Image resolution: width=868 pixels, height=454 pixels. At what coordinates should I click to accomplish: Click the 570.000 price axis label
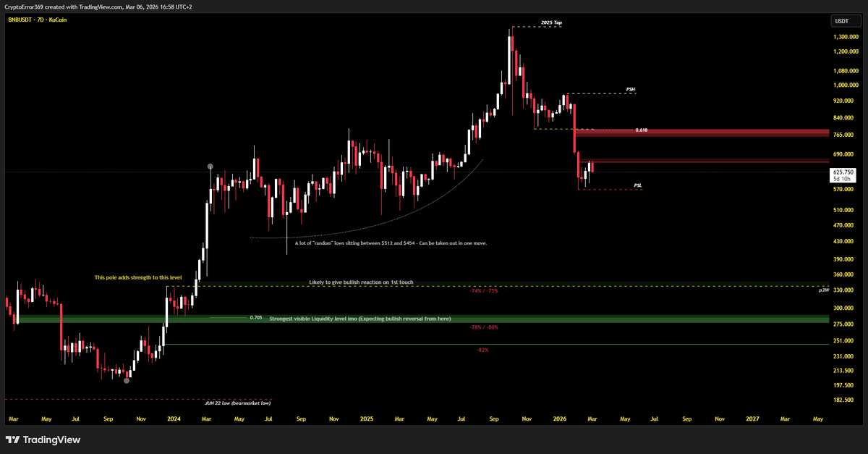(x=844, y=190)
